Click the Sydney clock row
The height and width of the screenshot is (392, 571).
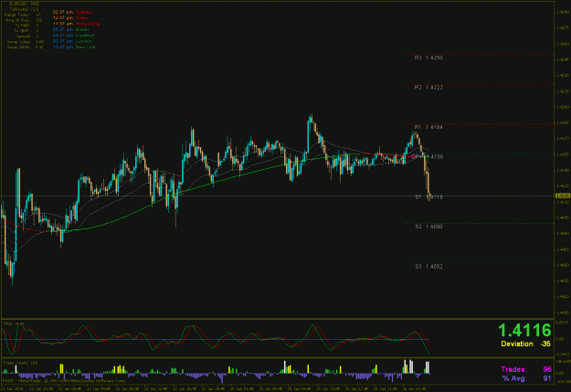click(72, 12)
